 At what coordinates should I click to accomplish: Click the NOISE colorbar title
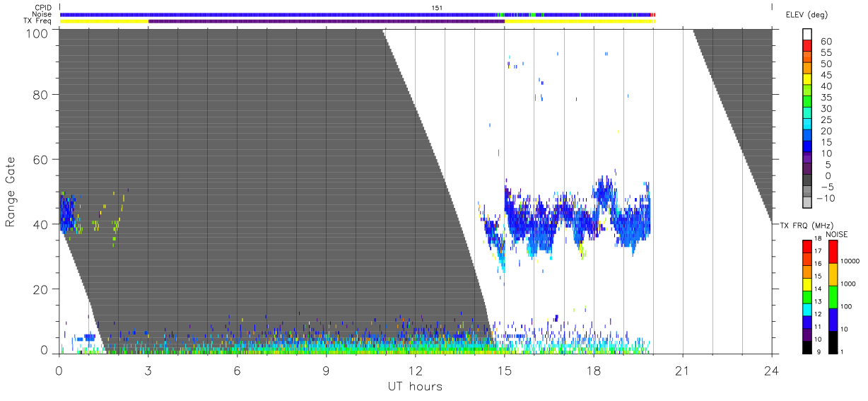(x=836, y=234)
